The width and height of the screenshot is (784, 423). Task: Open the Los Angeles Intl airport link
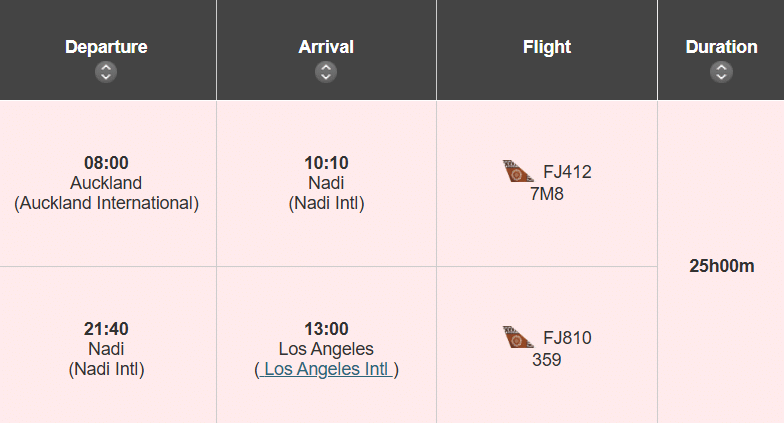326,370
